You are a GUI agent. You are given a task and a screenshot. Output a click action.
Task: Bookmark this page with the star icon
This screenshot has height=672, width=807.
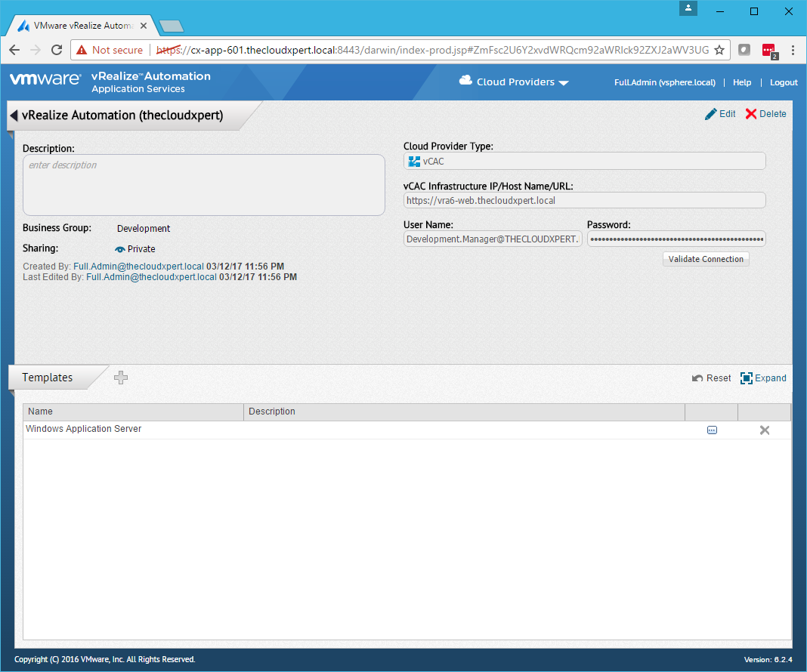719,50
